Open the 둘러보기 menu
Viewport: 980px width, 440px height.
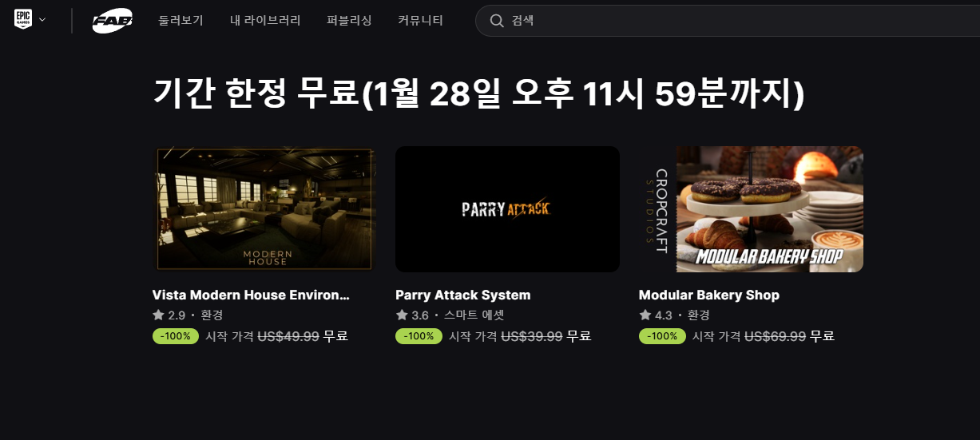click(181, 21)
